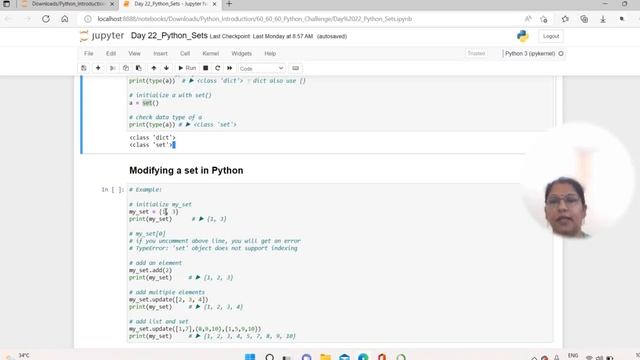
Task: Select the In [ ]: cell prompt
Action: tap(113, 189)
